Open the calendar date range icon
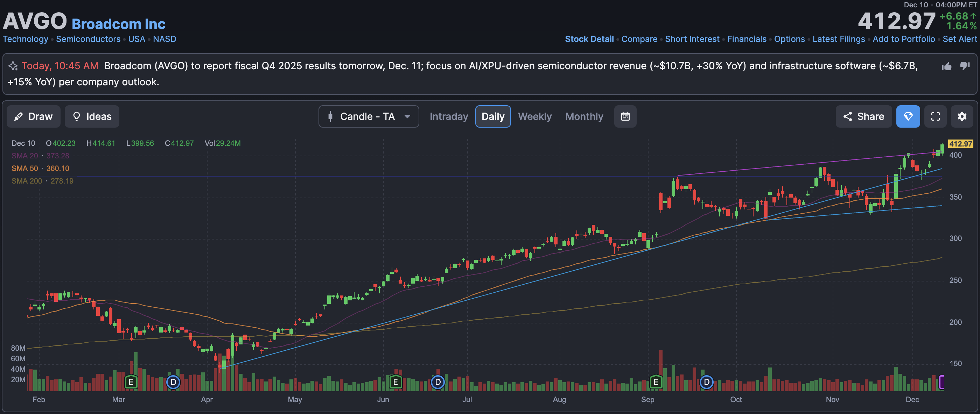The width and height of the screenshot is (980, 414). tap(625, 116)
